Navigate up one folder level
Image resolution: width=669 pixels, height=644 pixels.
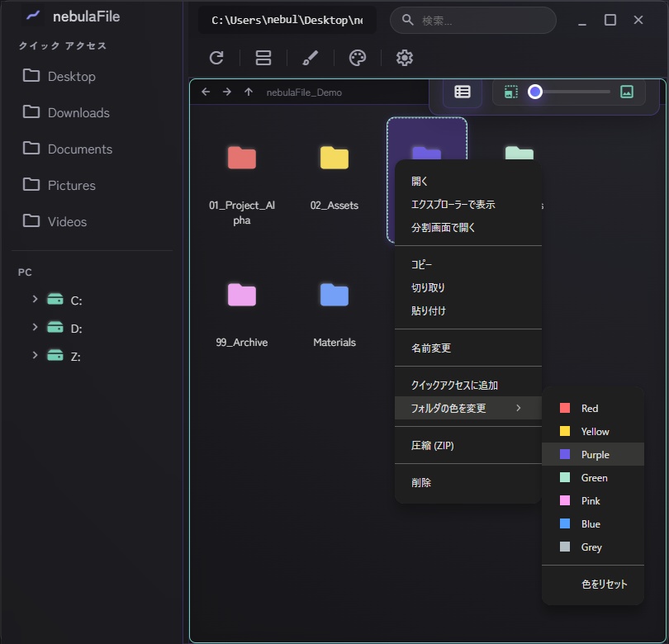coord(249,92)
